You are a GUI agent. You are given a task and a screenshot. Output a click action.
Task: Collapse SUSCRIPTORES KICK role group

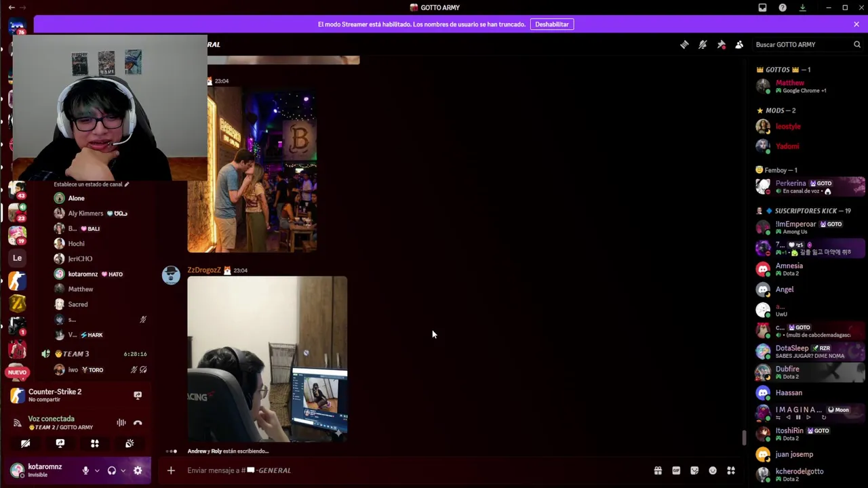click(x=804, y=211)
